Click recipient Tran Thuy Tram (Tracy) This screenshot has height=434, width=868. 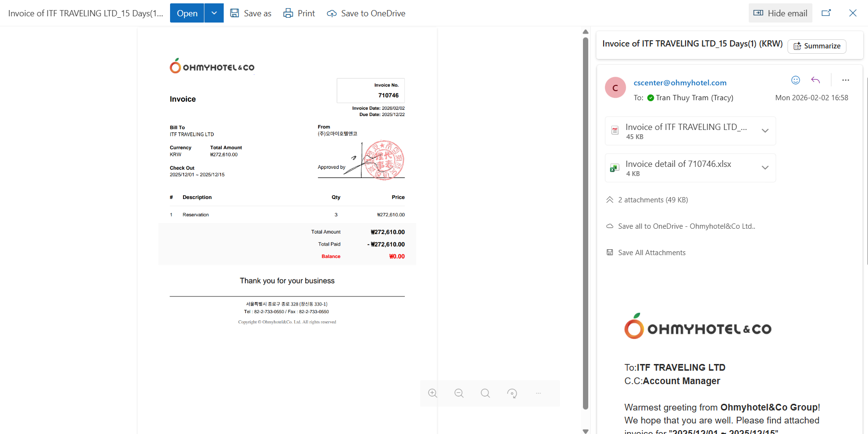(x=694, y=98)
